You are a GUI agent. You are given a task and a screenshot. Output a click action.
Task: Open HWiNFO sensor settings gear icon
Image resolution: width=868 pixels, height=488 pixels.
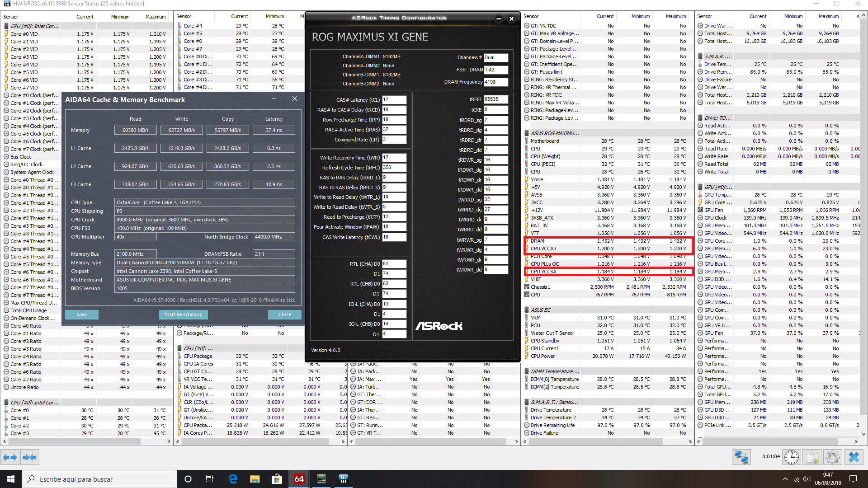832,457
